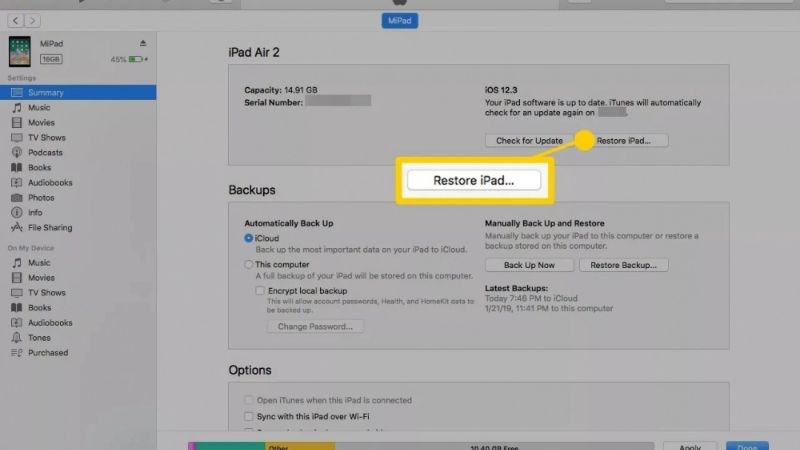Click Books icon under On My Device
The width and height of the screenshot is (800, 450).
17,308
